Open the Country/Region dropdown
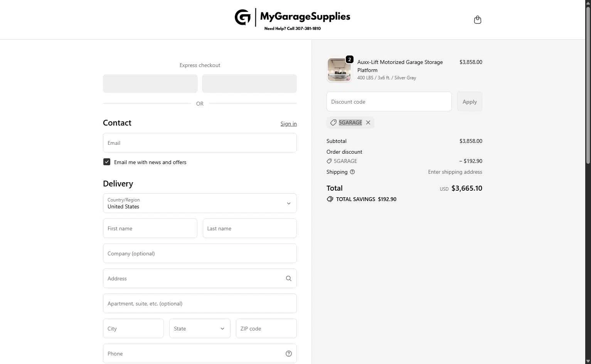Viewport: 591px width, 364px height. coord(200,203)
